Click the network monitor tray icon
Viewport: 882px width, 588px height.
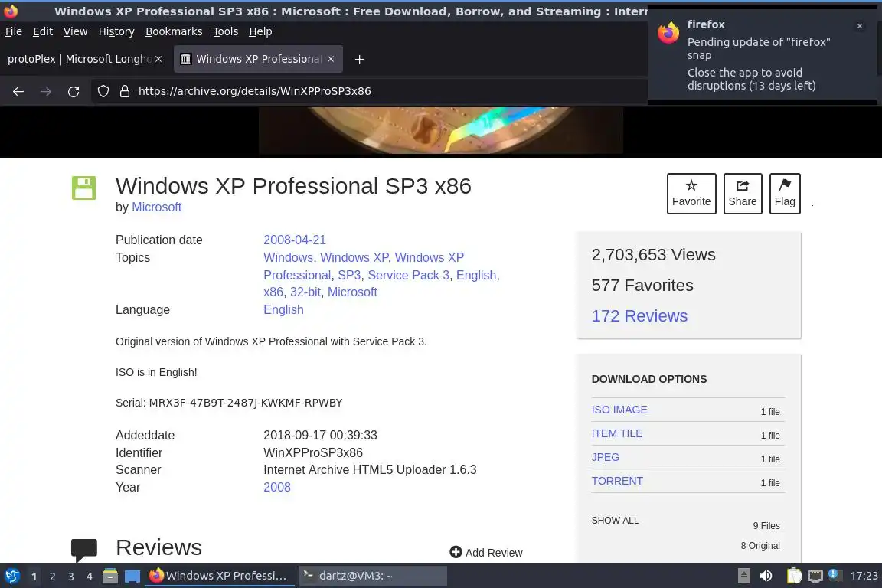815,576
